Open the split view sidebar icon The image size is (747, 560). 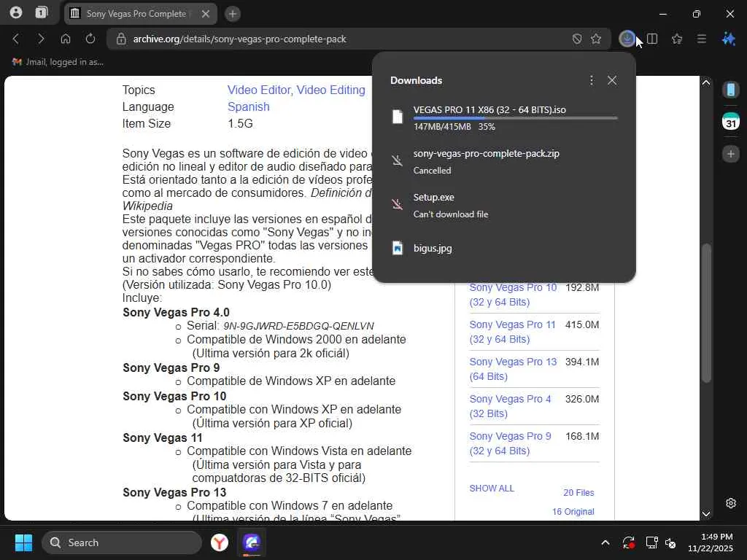(x=652, y=39)
